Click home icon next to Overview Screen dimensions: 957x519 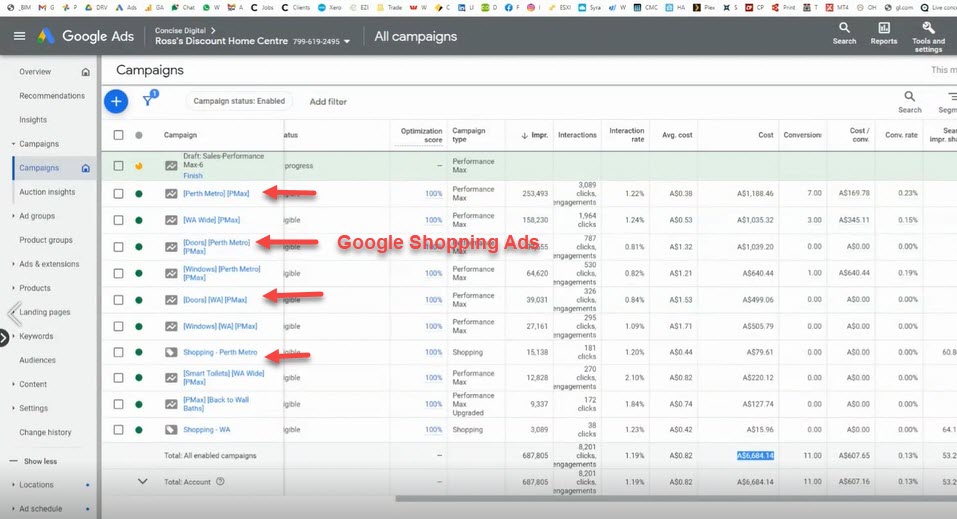pos(85,72)
